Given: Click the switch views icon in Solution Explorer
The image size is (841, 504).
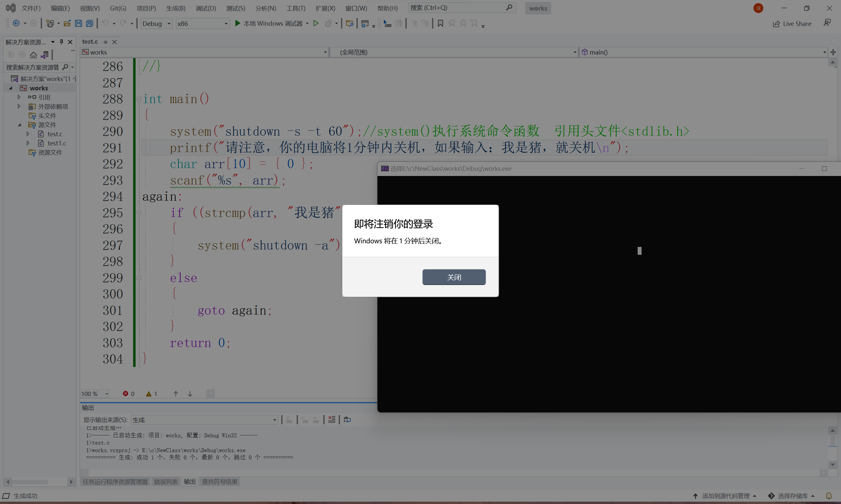Looking at the screenshot, I should (44, 55).
